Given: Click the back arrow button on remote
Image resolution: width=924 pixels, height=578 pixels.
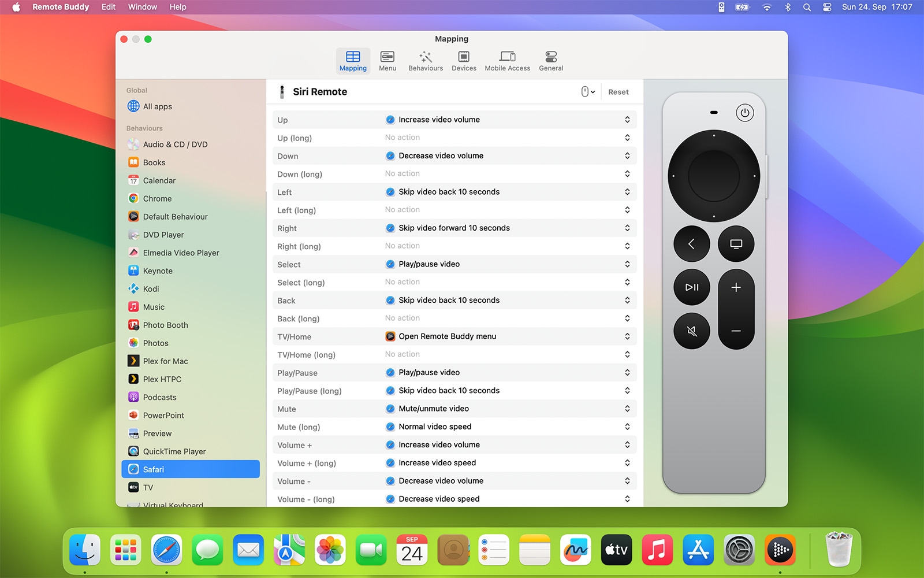Looking at the screenshot, I should (x=692, y=244).
